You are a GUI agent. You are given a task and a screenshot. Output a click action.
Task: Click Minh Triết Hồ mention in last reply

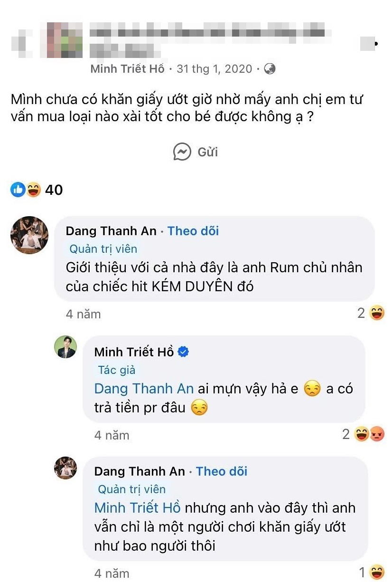click(138, 507)
